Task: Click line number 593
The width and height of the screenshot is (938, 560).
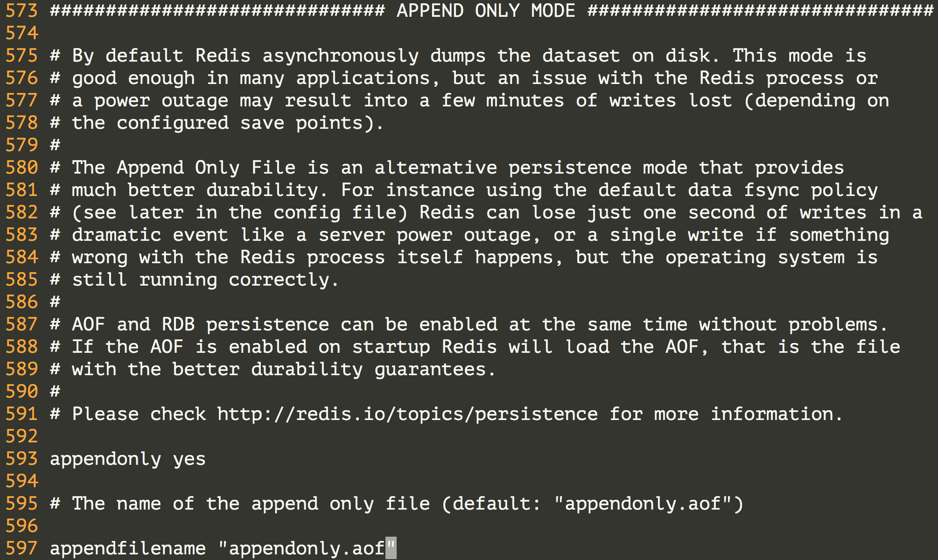Action: pyautogui.click(x=21, y=459)
